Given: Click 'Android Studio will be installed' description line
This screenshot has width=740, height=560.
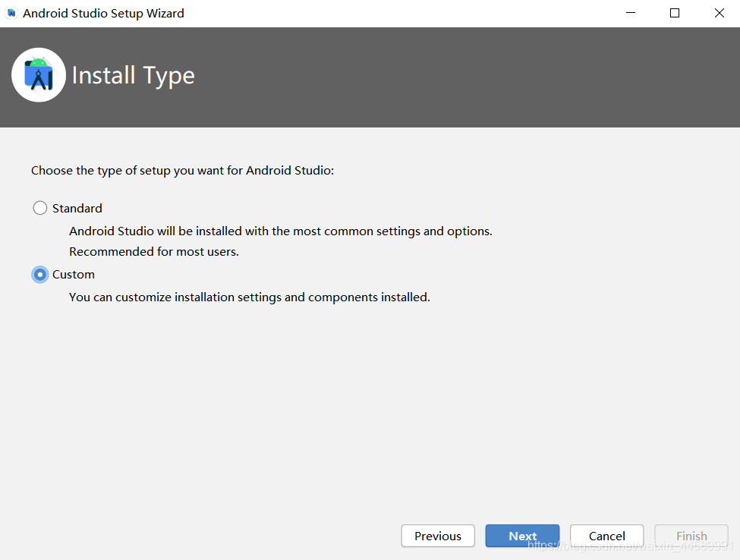Looking at the screenshot, I should tap(281, 231).
